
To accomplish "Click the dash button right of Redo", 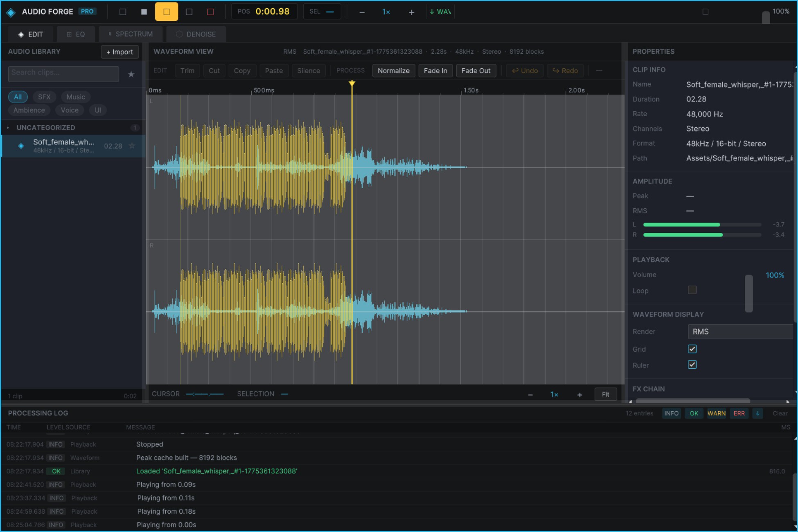I will [599, 71].
